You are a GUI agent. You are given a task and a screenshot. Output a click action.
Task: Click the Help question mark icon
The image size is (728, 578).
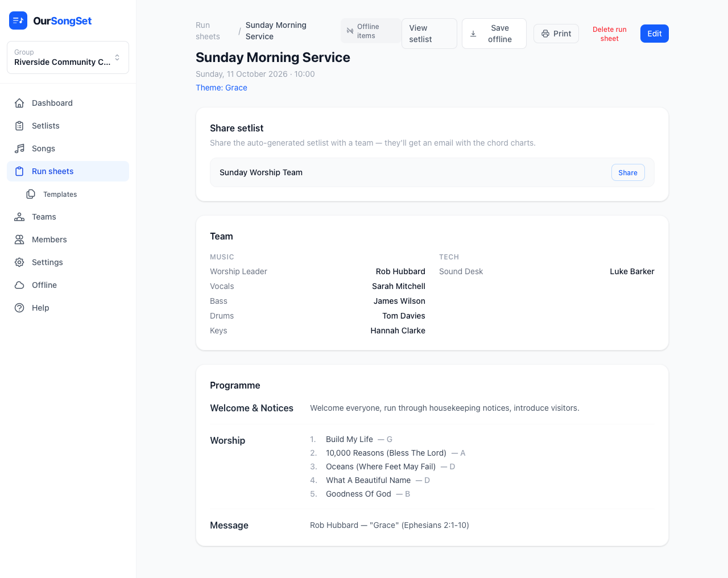[19, 308]
